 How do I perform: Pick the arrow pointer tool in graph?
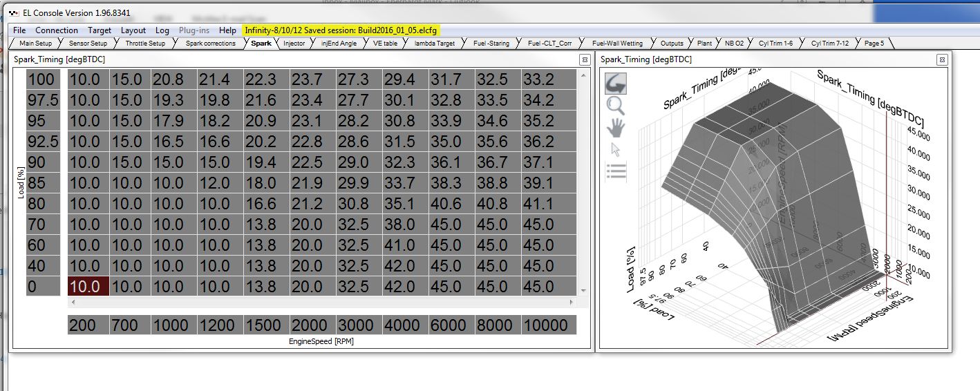(615, 150)
